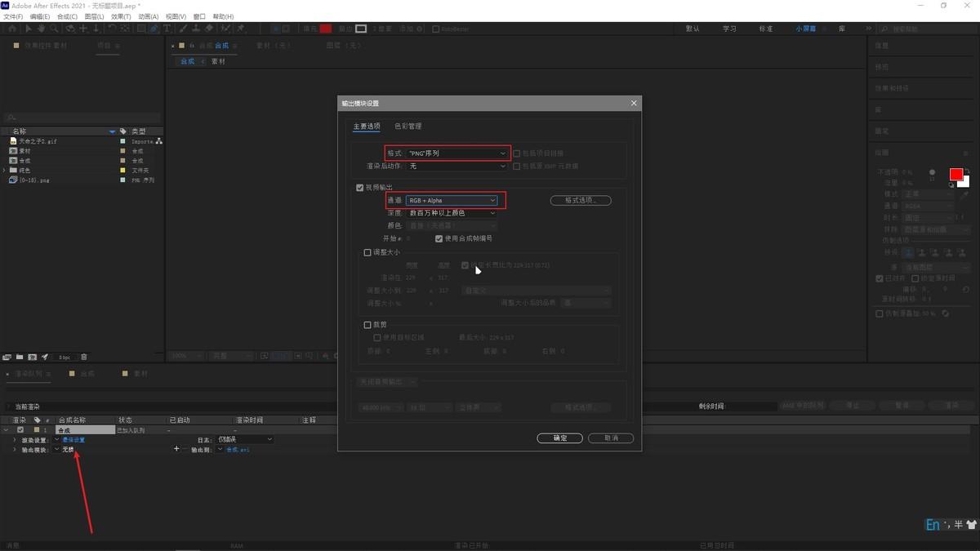Open the 渲染后动作 dropdown
The height and width of the screenshot is (551, 980).
coord(457,166)
